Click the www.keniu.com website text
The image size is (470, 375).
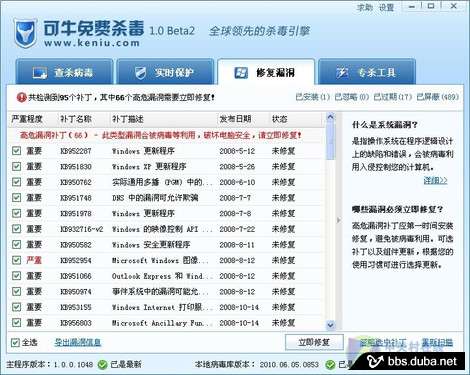(x=92, y=43)
